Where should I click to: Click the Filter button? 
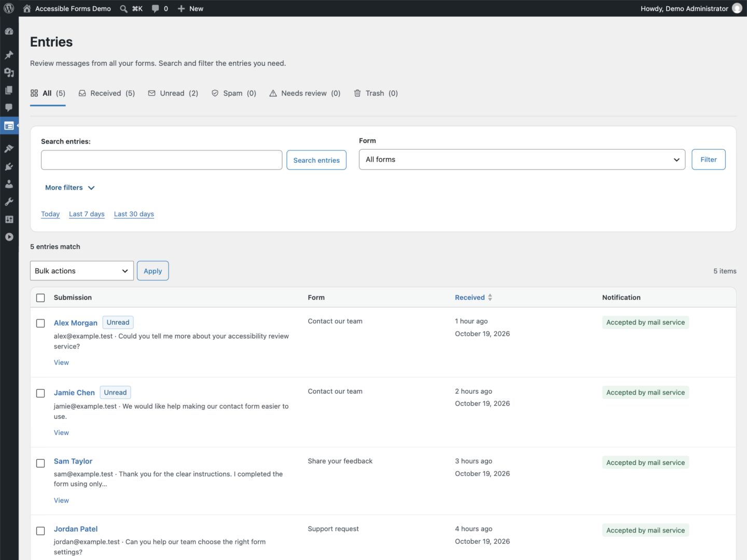pos(709,160)
